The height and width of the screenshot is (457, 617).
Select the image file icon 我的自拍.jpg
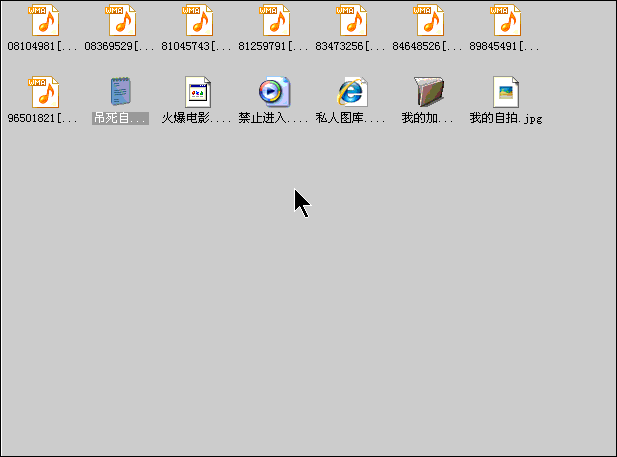[506, 92]
